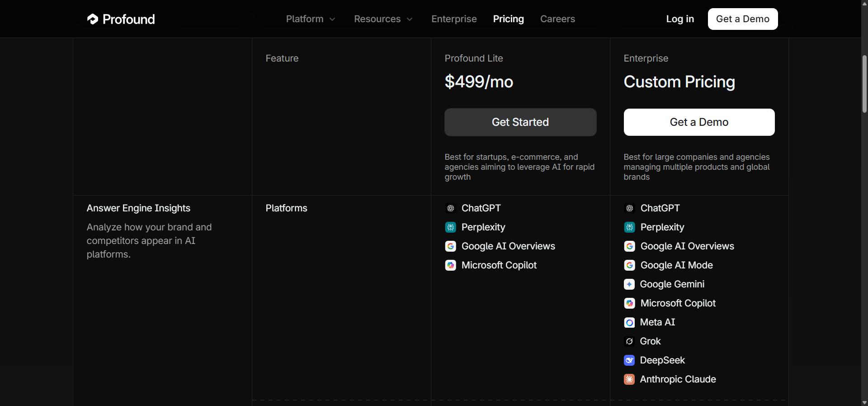Click the DeepSeek whale icon

click(629, 360)
